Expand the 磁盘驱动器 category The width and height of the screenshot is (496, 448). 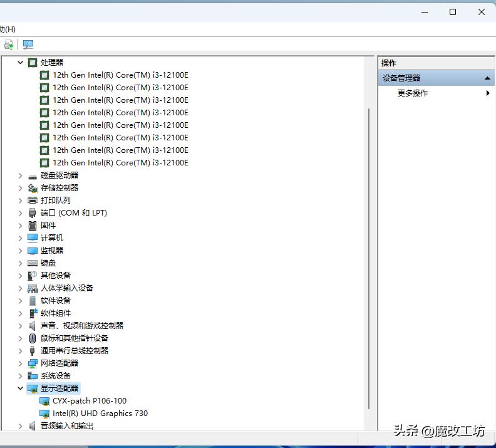click(20, 175)
